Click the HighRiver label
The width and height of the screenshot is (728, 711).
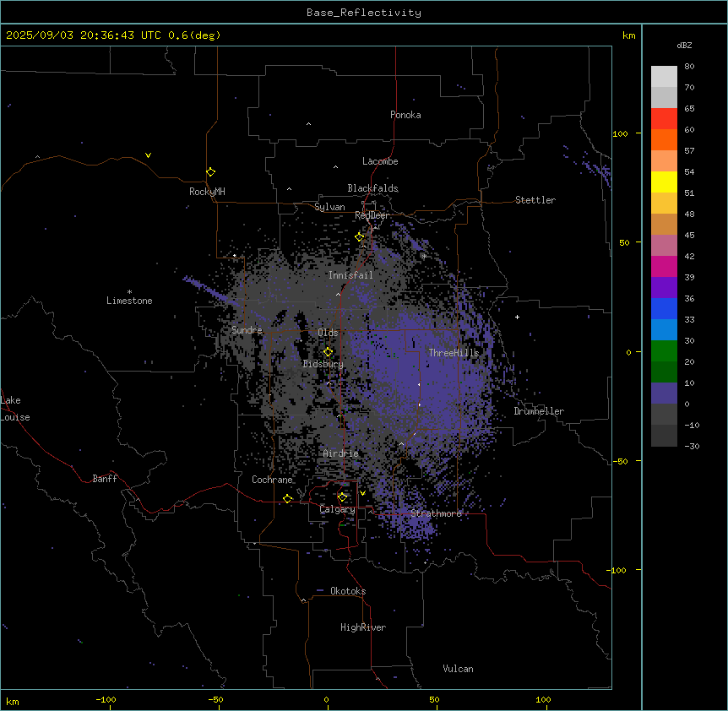(363, 627)
